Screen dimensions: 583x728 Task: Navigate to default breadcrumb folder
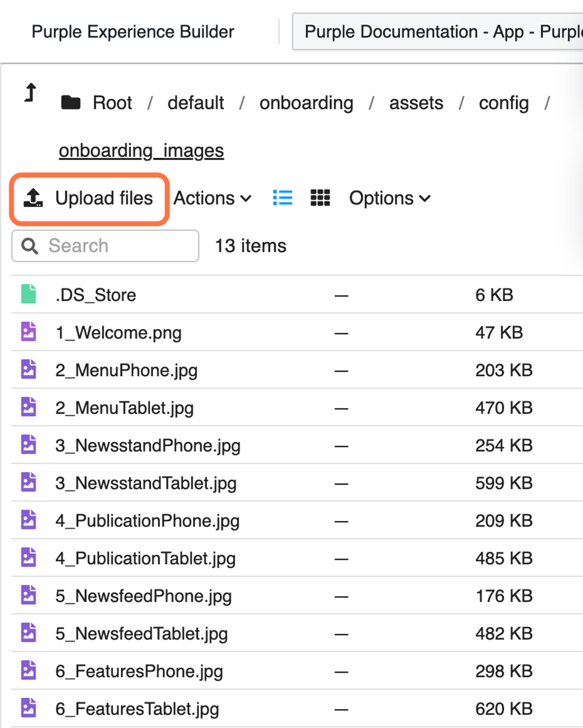pos(196,103)
